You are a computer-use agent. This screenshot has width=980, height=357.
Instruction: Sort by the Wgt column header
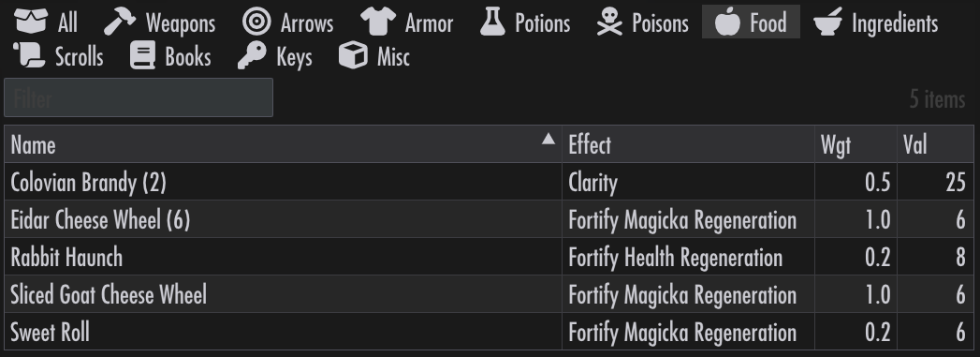(856, 144)
